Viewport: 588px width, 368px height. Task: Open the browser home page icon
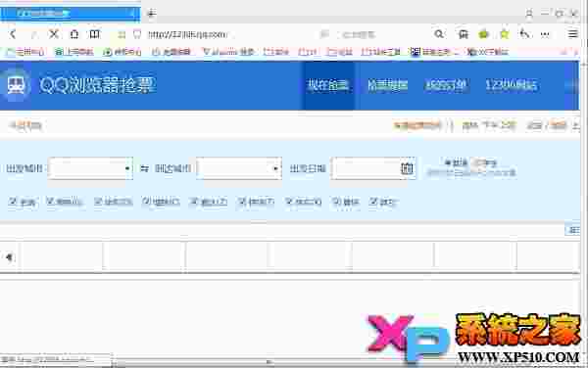coord(74,34)
